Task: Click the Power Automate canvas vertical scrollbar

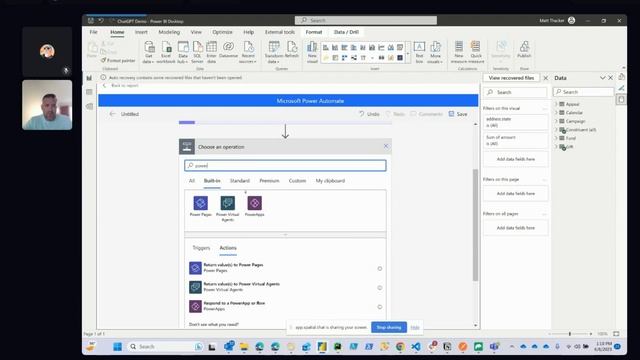Action: 475,224
